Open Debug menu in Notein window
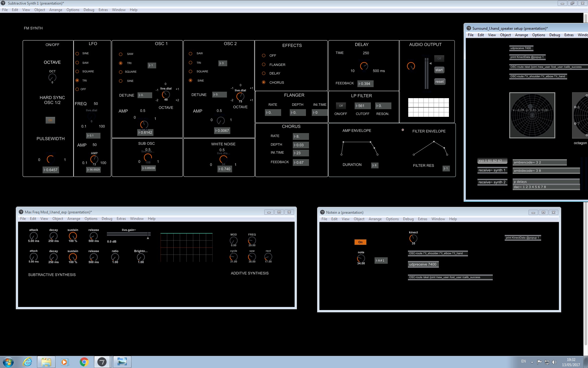 pyautogui.click(x=408, y=219)
